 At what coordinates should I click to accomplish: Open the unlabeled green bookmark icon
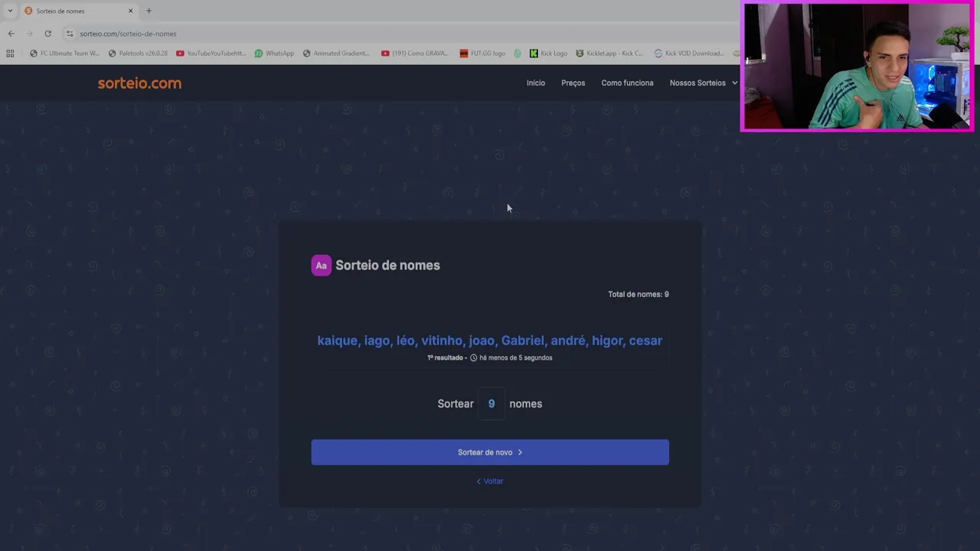click(x=518, y=54)
